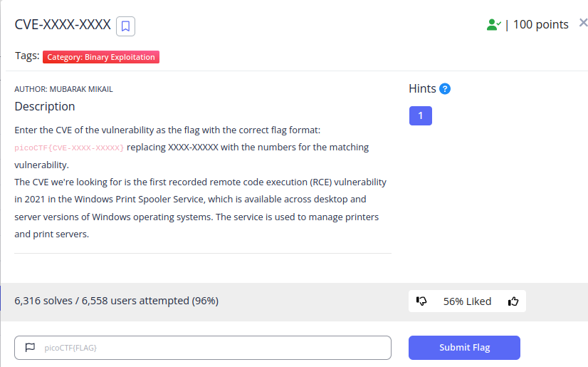This screenshot has height=367, width=588.
Task: Select the Category: Binary Exploitation tag
Action: click(x=101, y=57)
